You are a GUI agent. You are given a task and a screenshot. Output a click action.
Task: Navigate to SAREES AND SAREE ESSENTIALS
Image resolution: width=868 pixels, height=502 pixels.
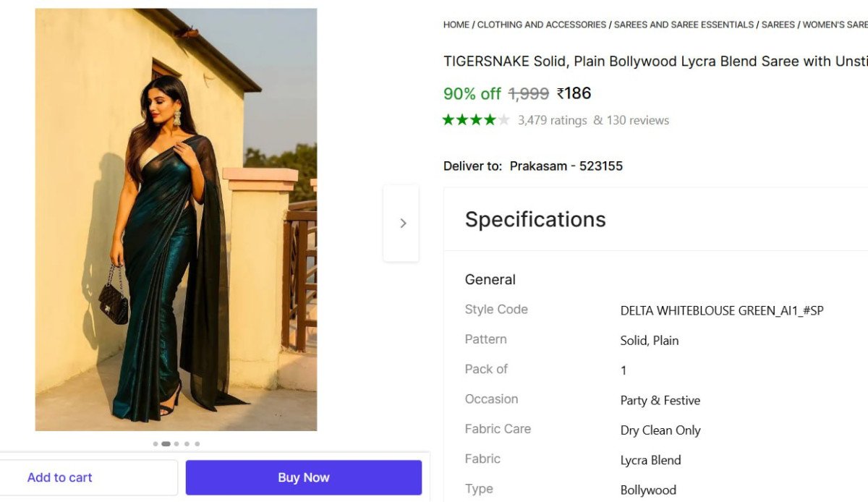tap(684, 25)
